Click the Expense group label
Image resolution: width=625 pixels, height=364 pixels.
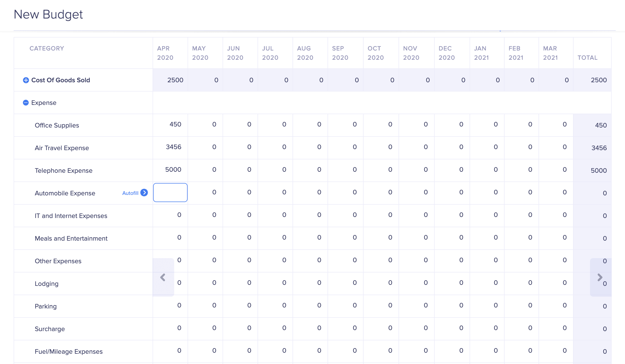(44, 103)
